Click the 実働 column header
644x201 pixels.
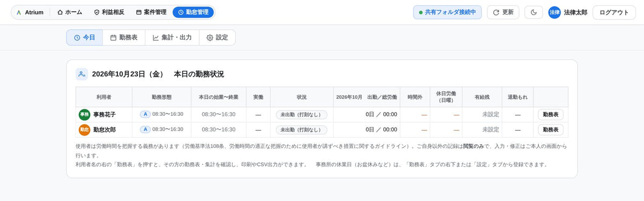click(258, 97)
